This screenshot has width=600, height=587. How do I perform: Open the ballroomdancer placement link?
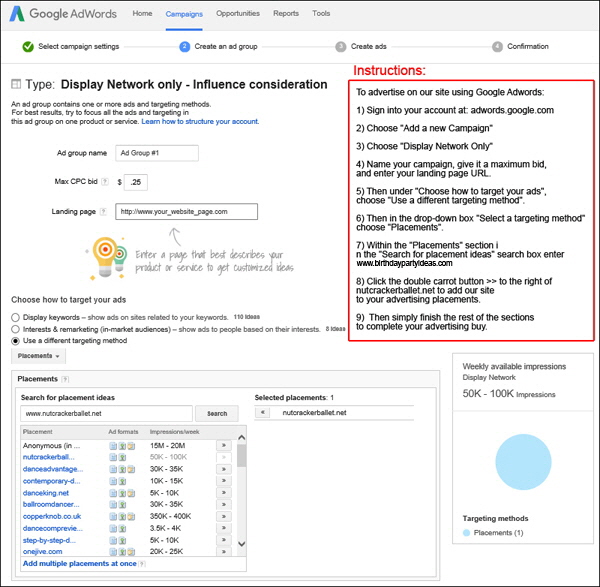(x=51, y=504)
